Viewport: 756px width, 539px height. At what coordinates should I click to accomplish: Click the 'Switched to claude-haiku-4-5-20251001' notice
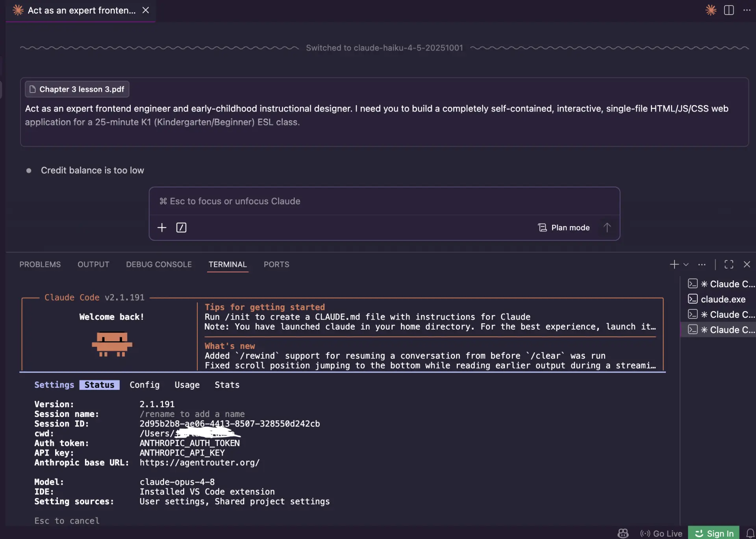[385, 48]
